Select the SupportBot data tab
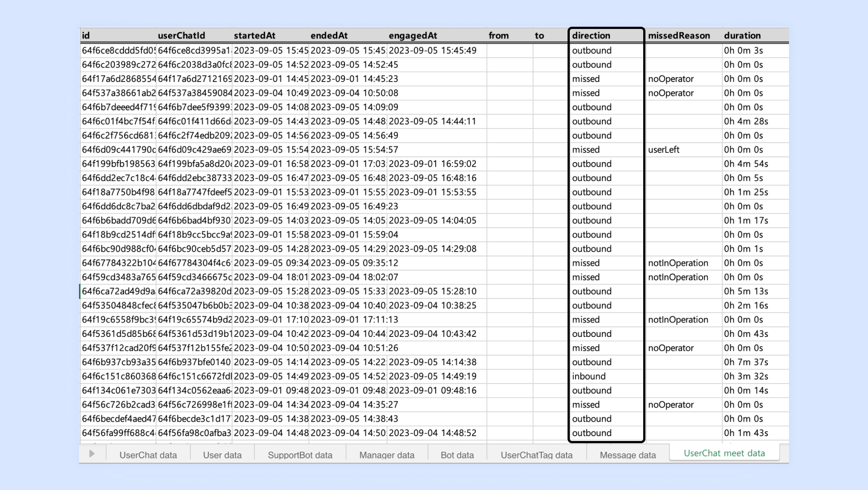The height and width of the screenshot is (490, 868). click(x=300, y=454)
